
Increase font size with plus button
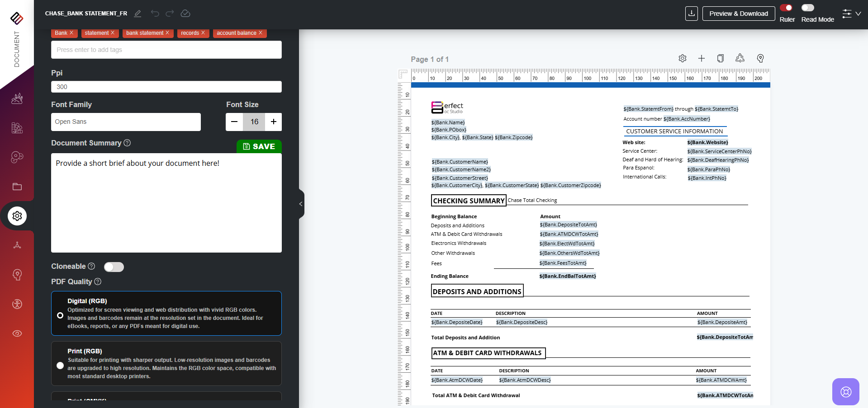pos(274,122)
